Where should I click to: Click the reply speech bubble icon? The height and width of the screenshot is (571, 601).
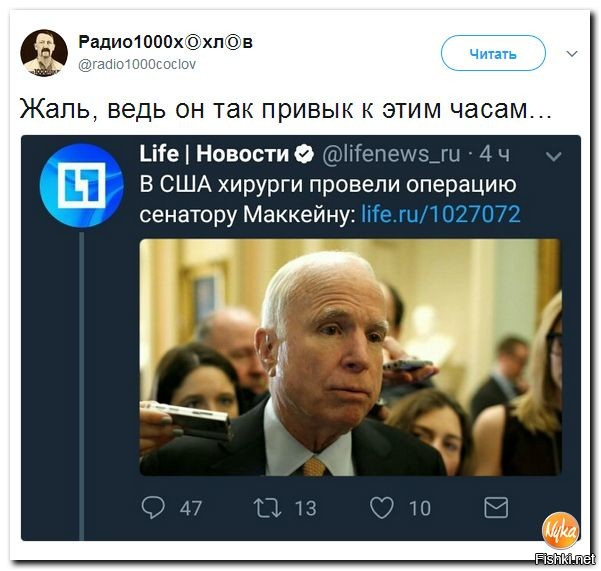point(153,507)
